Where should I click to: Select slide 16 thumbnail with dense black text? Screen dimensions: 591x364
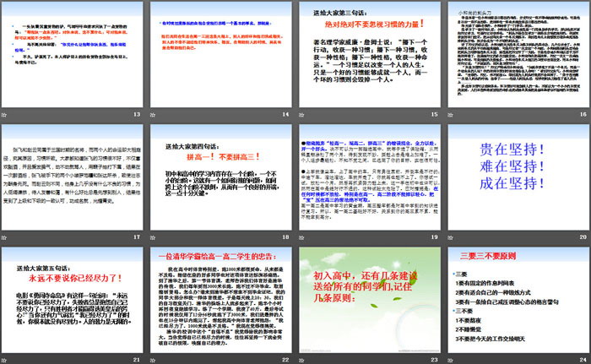coord(518,54)
